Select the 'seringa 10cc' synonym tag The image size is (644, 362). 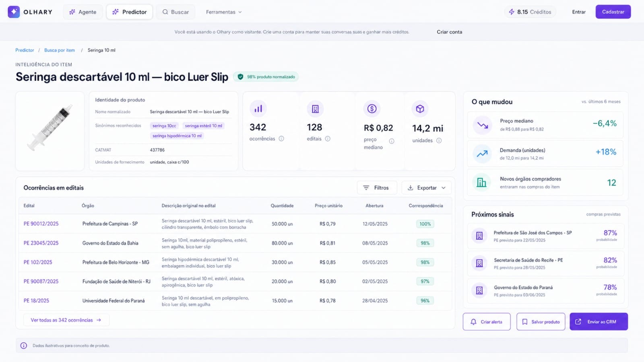coord(164,126)
